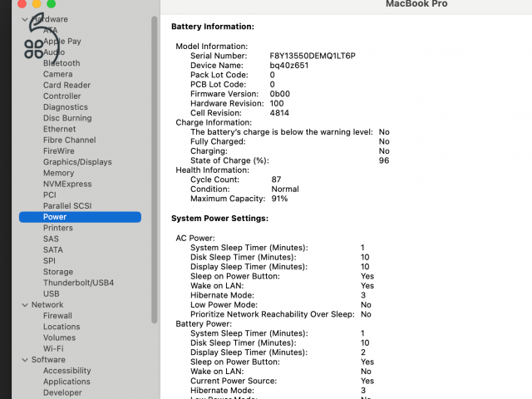
Task: Click the MacBook Pro window title
Action: 416,3
